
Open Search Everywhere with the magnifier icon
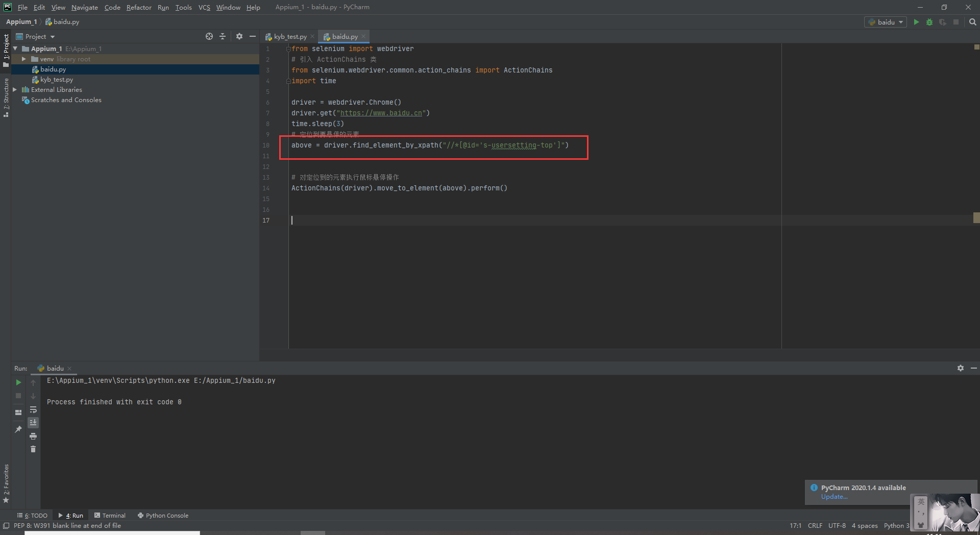(972, 22)
